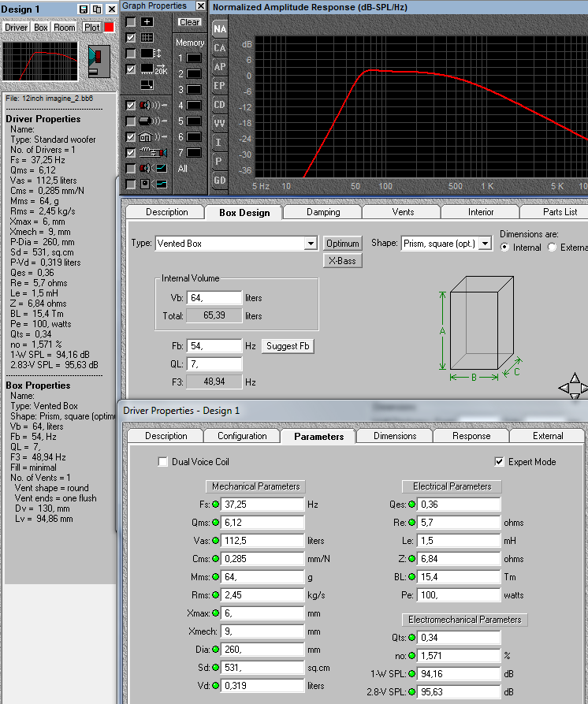The height and width of the screenshot is (704, 588).
Task: Click the graph resize arrow icon
Action: click(147, 84)
